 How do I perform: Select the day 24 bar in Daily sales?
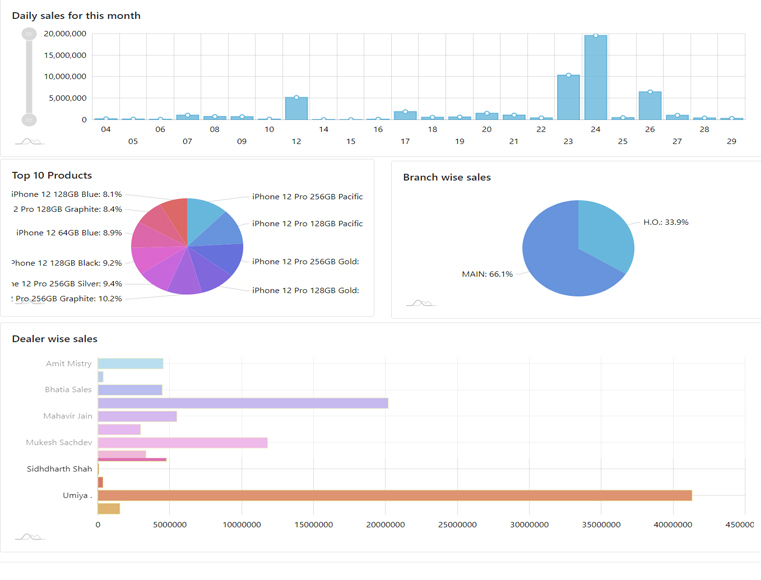(x=596, y=78)
